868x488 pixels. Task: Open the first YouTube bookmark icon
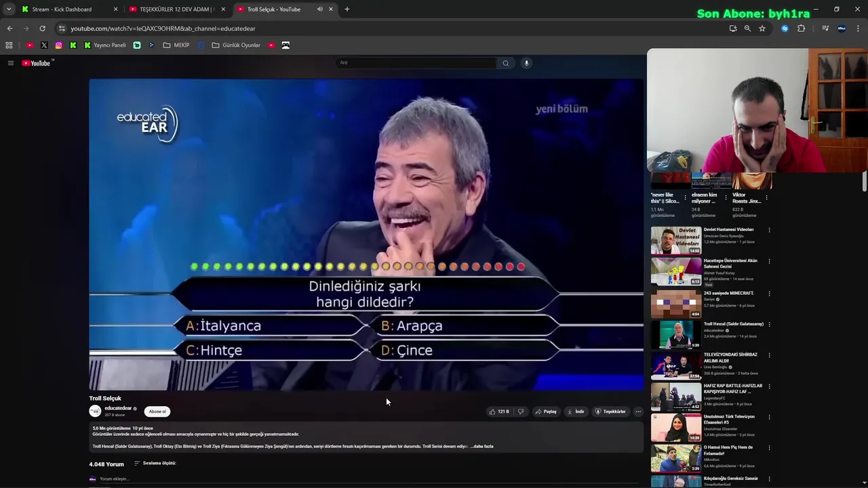30,45
